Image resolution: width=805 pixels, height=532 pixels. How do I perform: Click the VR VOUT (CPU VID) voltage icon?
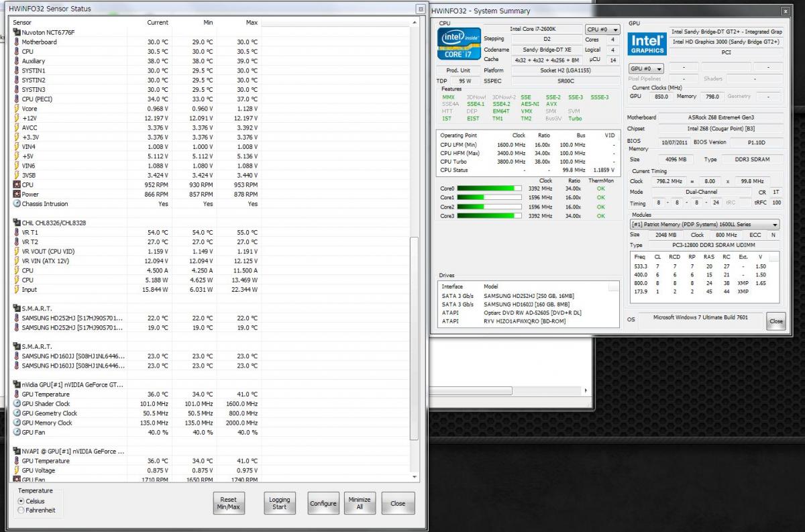pyautogui.click(x=17, y=252)
